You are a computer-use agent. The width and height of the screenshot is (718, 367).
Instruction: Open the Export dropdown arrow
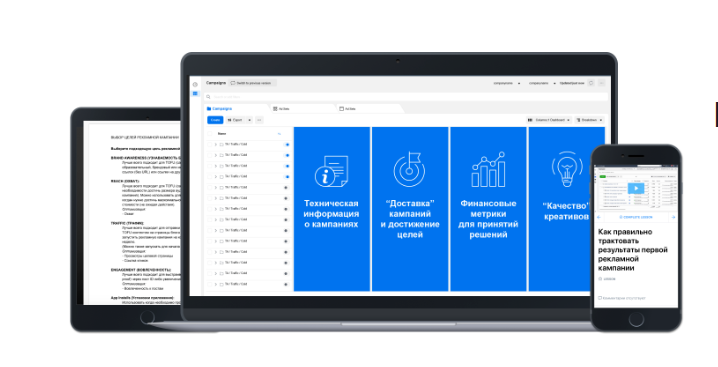pos(250,120)
